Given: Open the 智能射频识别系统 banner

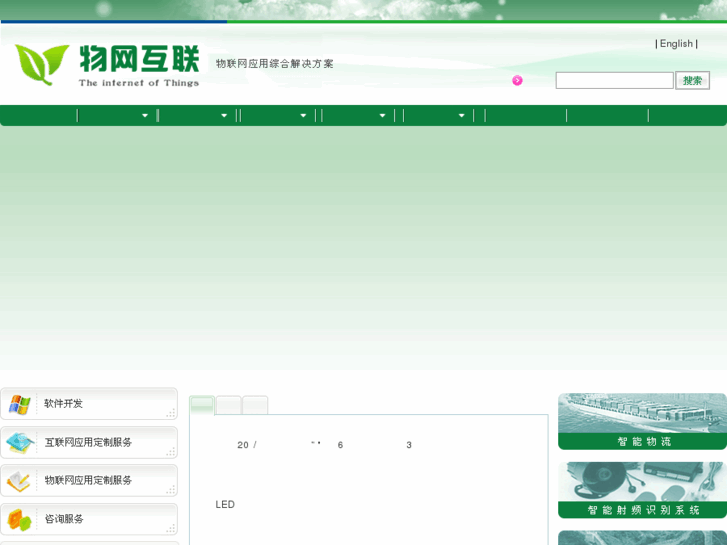Looking at the screenshot, I should [642, 490].
